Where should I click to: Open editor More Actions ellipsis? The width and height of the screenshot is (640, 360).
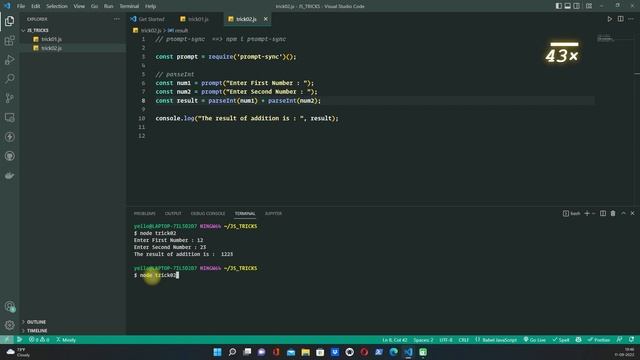631,19
